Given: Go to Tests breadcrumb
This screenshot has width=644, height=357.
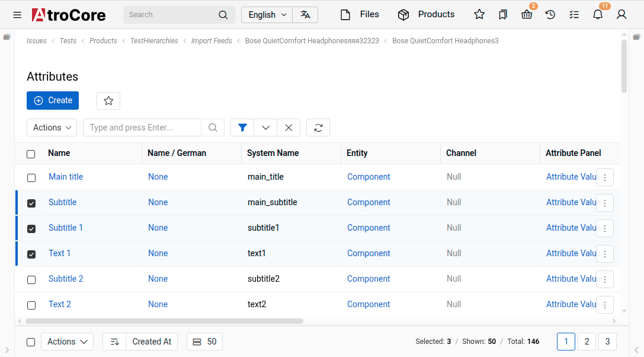Looking at the screenshot, I should click(x=68, y=41).
